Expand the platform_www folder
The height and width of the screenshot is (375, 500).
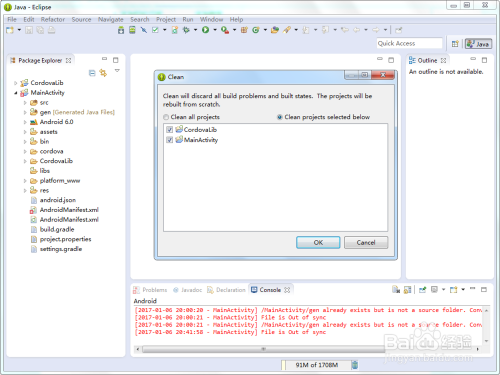tap(25, 181)
